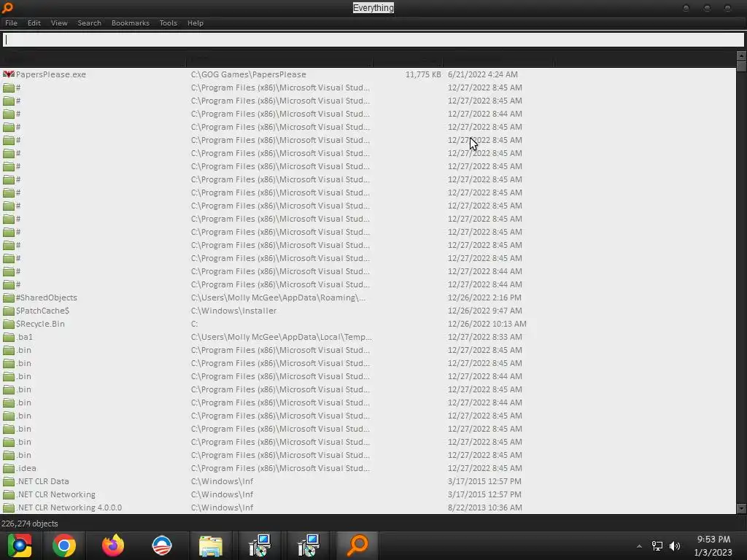Click the .NET CLR Networking 4.0.0.0 folder icon
Image resolution: width=747 pixels, height=560 pixels.
click(9, 507)
